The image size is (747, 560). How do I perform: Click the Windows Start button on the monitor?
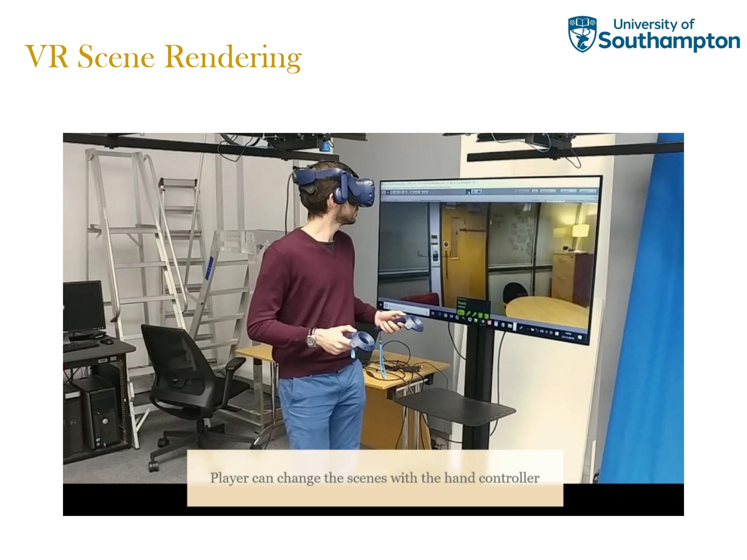381,305
